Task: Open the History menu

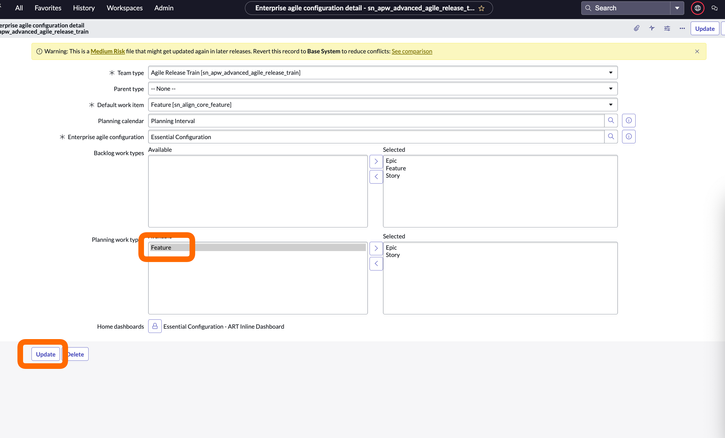Action: click(x=84, y=8)
